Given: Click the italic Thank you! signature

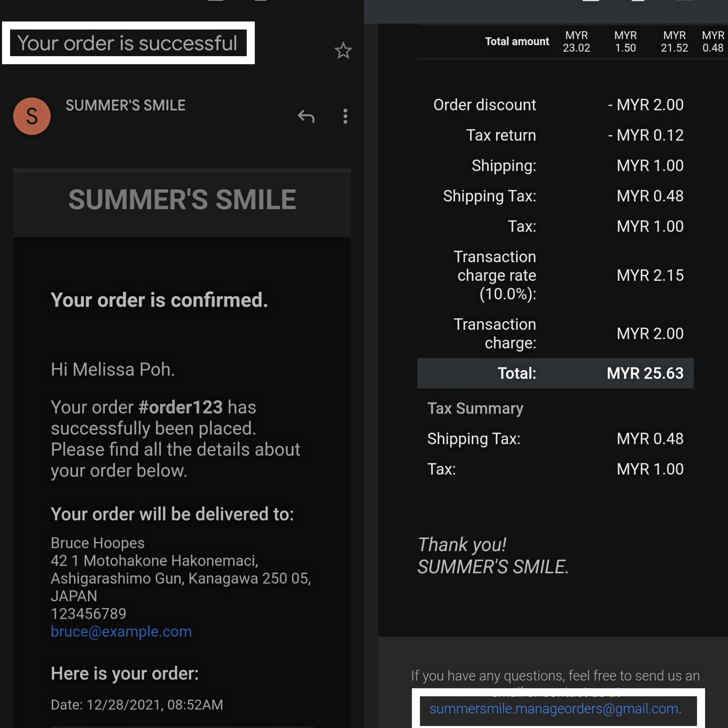Looking at the screenshot, I should coord(462,545).
